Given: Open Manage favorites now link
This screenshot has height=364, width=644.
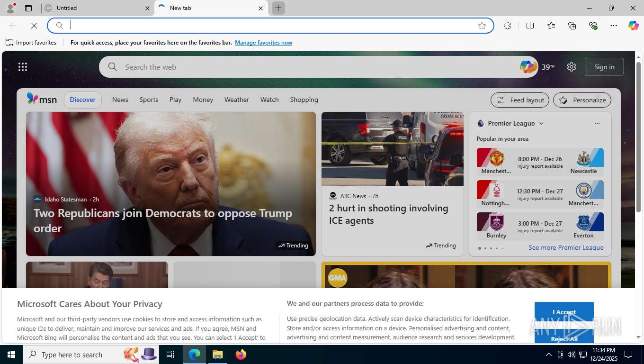Looking at the screenshot, I should point(263,43).
